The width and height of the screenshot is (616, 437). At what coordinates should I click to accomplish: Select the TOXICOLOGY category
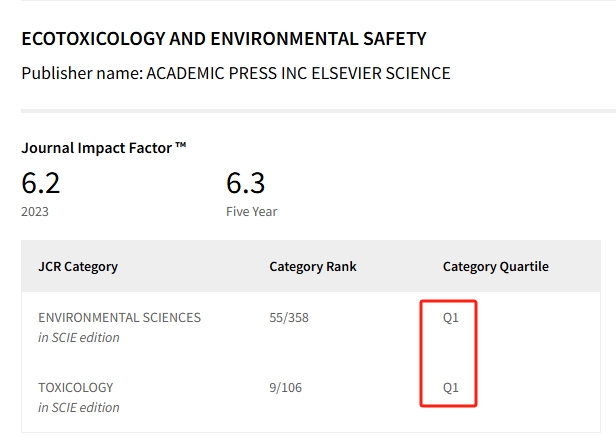[75, 388]
